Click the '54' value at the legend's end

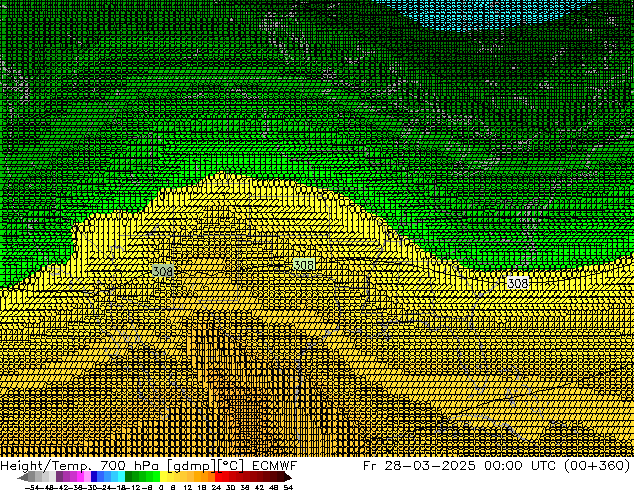coord(287,487)
